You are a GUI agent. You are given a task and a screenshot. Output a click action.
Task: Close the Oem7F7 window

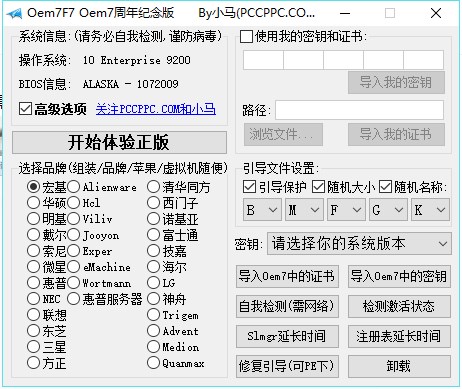(436, 13)
